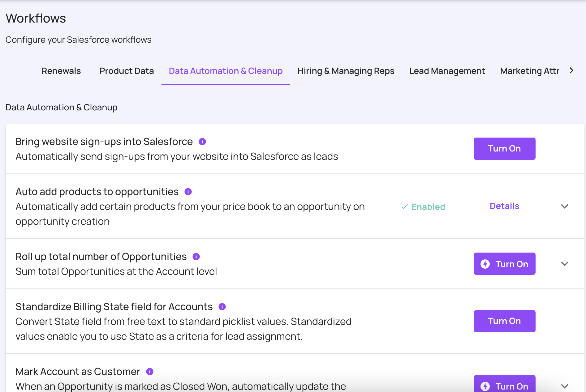Turn On Standardize Billing State workflow
This screenshot has height=392, width=586.
click(504, 321)
